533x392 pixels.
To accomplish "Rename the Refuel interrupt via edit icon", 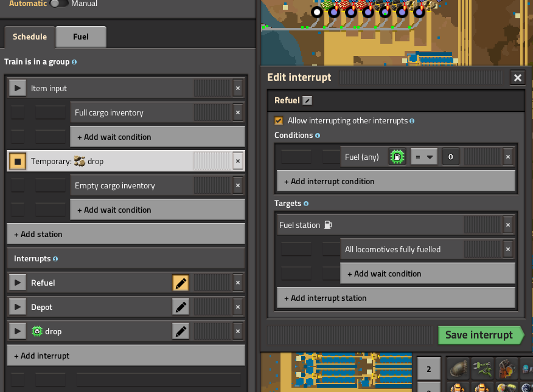I will (307, 100).
